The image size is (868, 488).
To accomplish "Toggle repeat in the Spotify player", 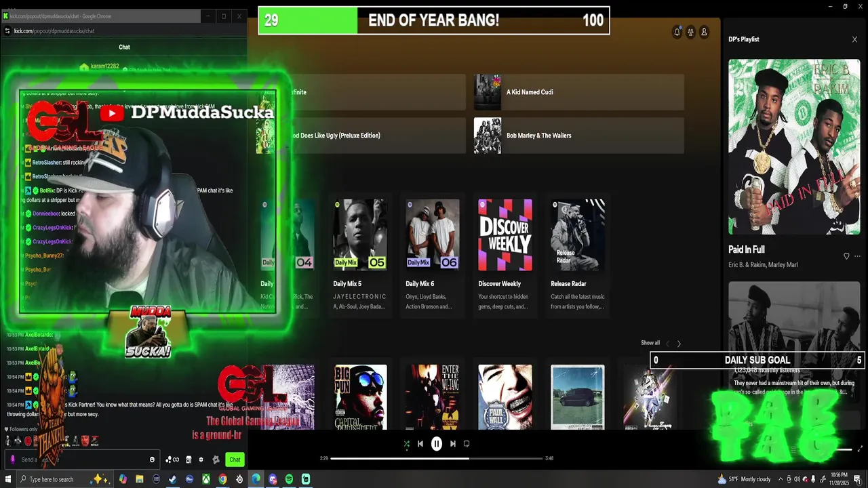I will point(467,444).
